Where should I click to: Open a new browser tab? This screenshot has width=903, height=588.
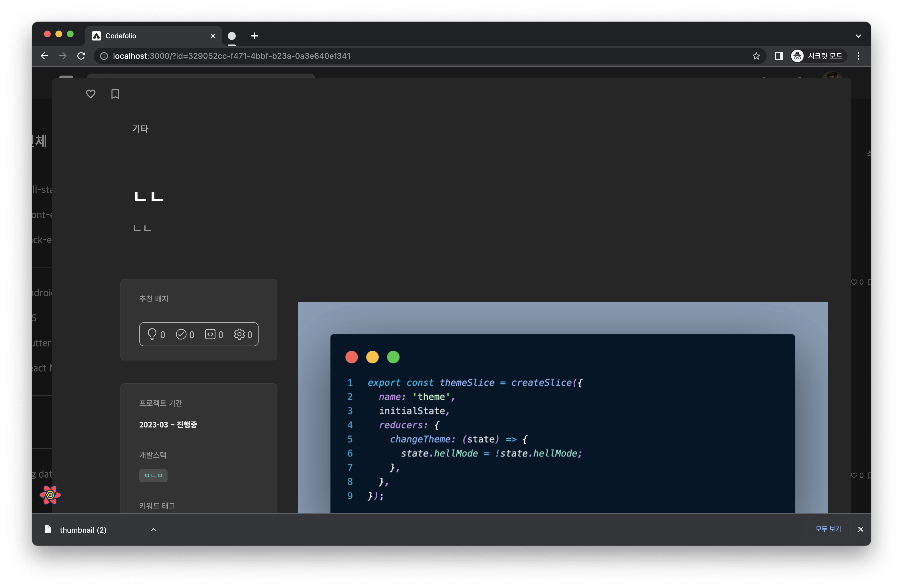click(254, 36)
